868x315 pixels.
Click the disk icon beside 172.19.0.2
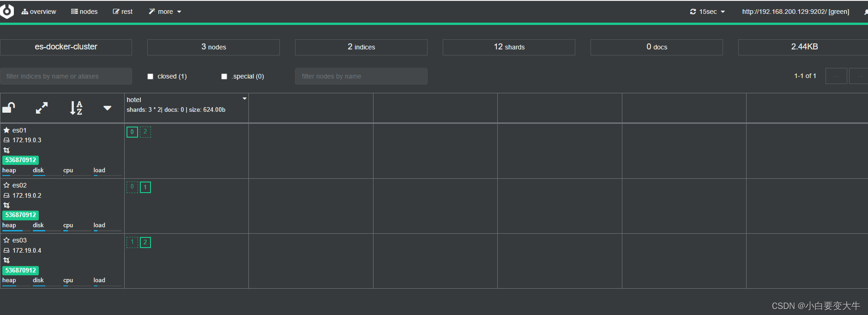coord(6,195)
